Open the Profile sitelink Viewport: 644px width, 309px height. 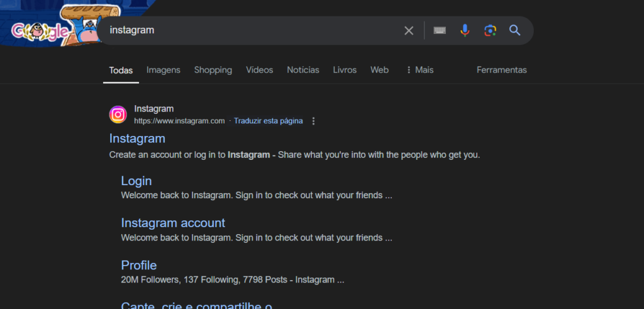pos(139,265)
